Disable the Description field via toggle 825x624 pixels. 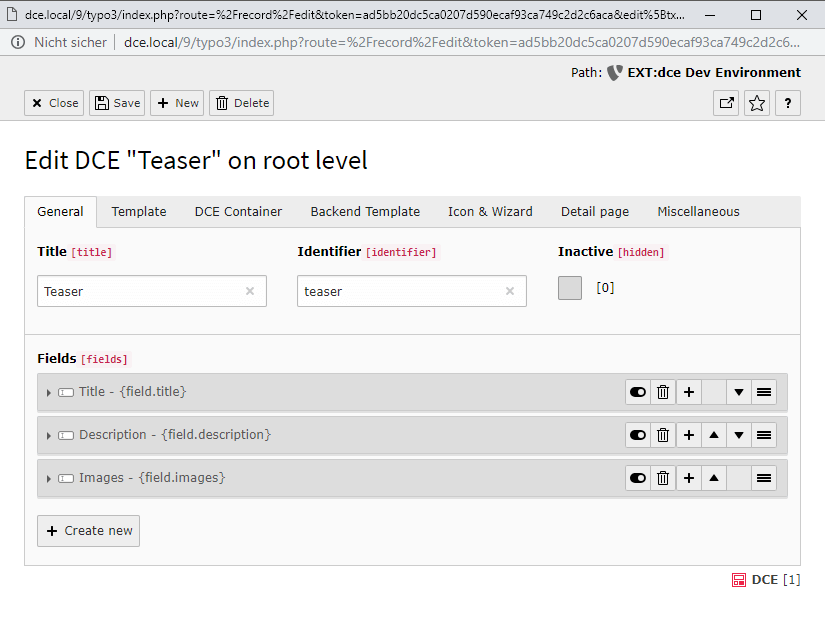pos(637,435)
